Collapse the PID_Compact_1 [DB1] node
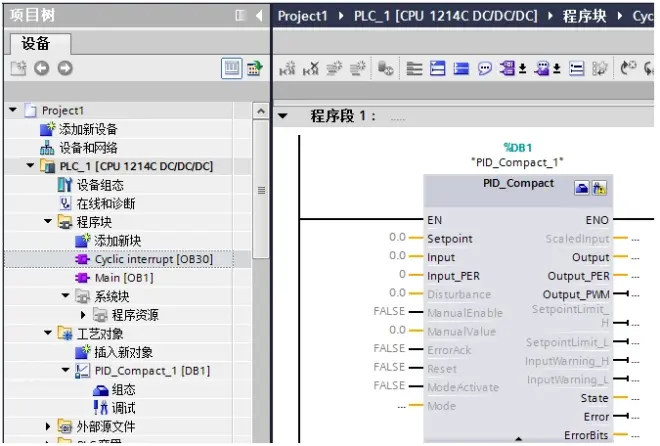 coord(65,370)
